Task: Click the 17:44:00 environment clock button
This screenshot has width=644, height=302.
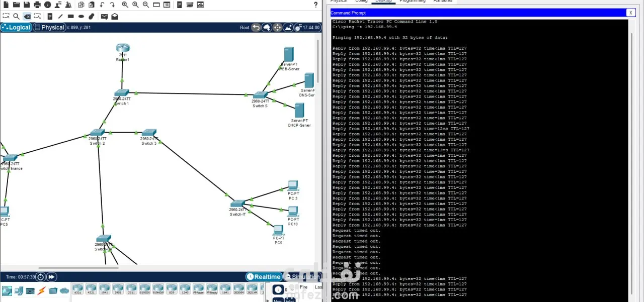Action: click(308, 27)
